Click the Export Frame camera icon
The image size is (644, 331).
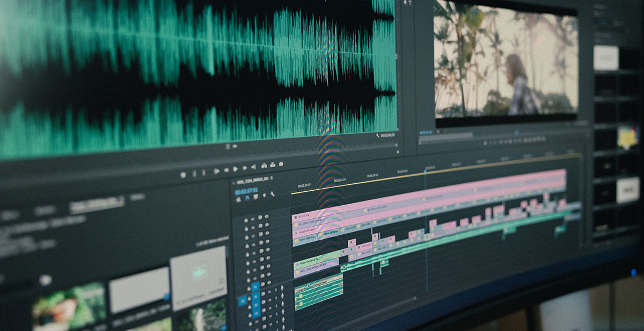point(281,164)
